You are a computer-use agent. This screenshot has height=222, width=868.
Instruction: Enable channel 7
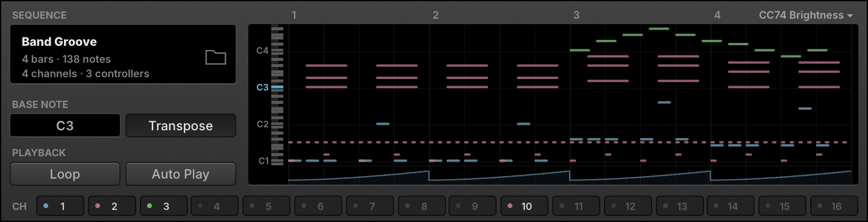point(370,206)
